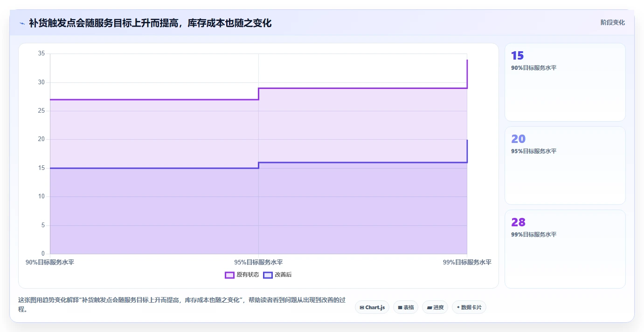
Task: Click the 阶段变化 label in header
Action: [612, 22]
